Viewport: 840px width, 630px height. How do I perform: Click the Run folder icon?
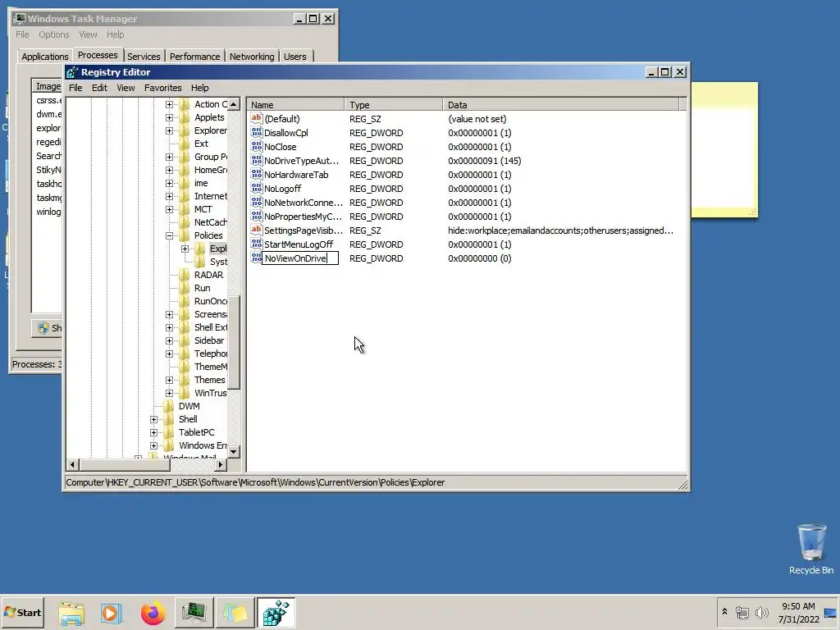click(185, 288)
